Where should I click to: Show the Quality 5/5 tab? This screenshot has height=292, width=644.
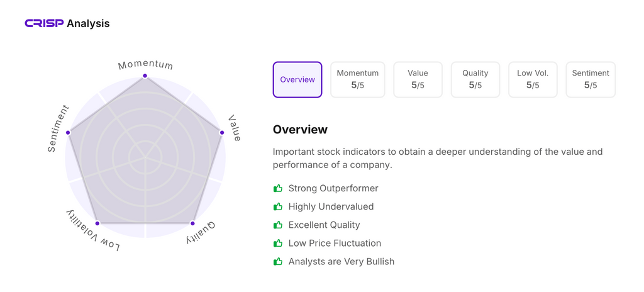(475, 79)
